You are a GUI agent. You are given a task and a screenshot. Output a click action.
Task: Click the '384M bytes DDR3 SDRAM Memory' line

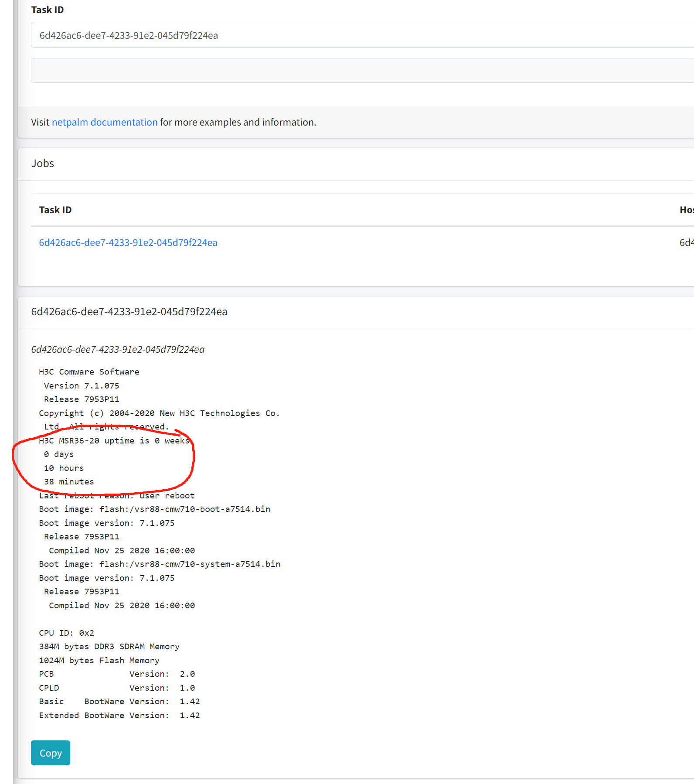(x=109, y=646)
